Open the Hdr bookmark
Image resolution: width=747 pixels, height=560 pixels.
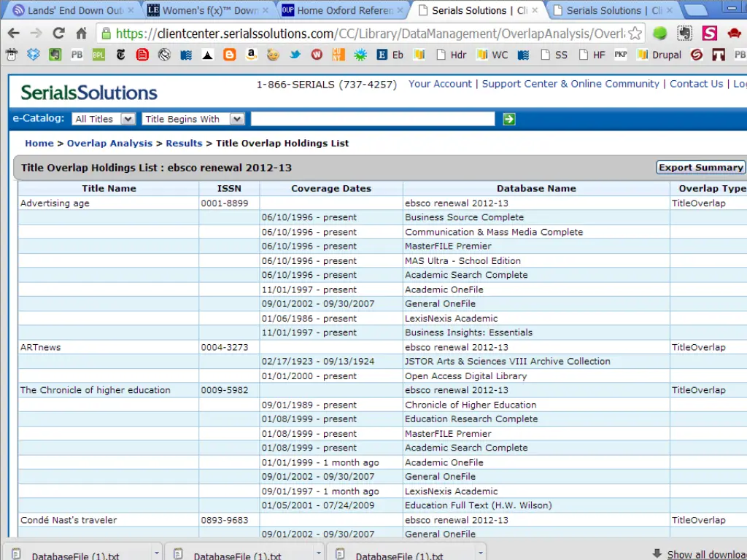452,55
